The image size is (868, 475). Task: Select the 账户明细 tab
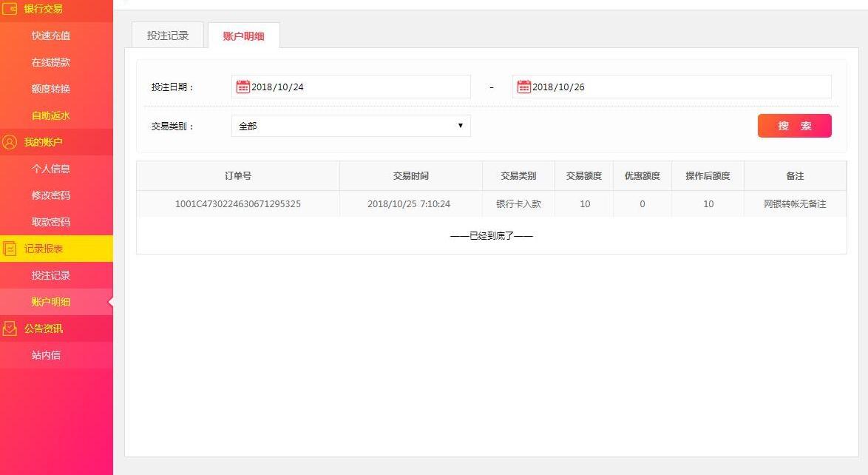[x=243, y=36]
